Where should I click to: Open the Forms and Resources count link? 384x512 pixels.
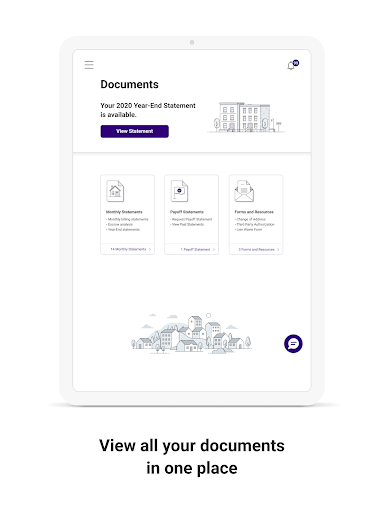256,249
